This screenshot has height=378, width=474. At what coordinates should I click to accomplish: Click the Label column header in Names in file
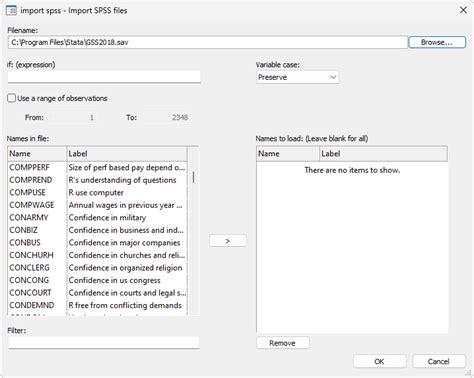point(127,154)
